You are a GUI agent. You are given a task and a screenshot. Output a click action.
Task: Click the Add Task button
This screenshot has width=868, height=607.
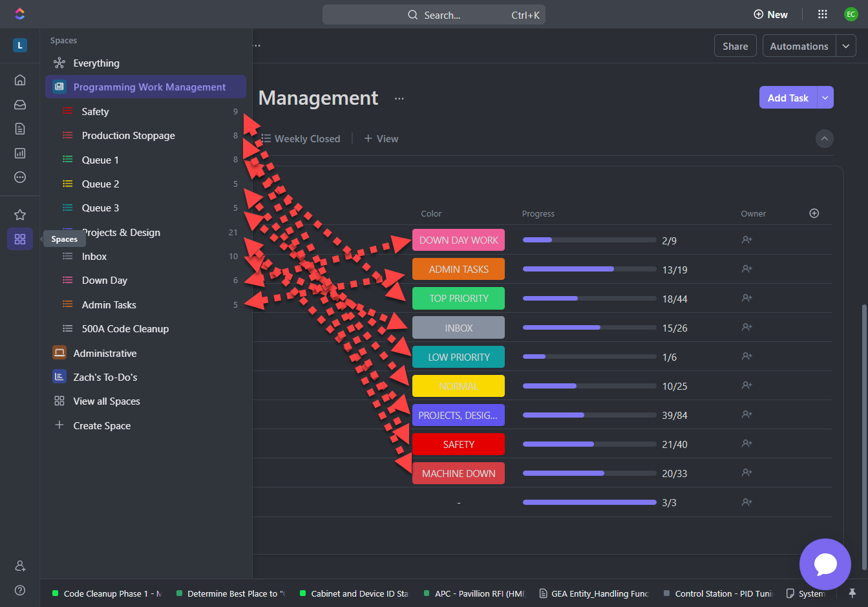tap(788, 98)
